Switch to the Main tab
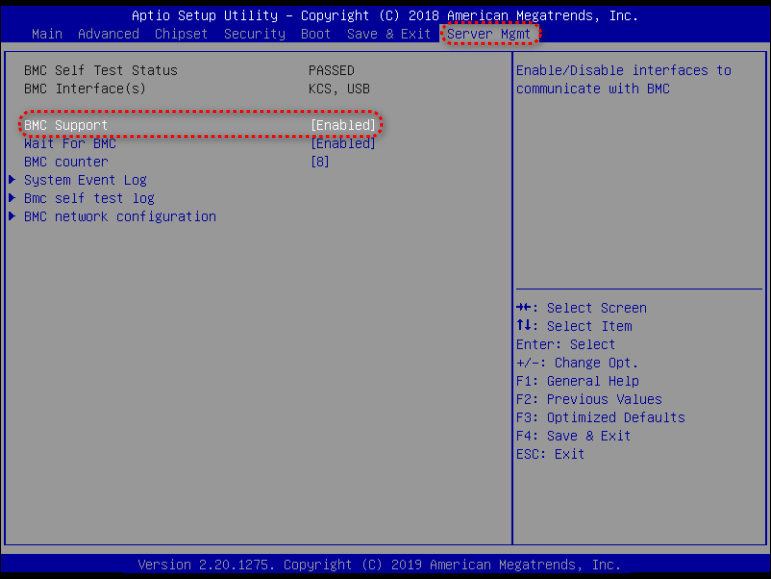The width and height of the screenshot is (771, 579). [x=47, y=34]
